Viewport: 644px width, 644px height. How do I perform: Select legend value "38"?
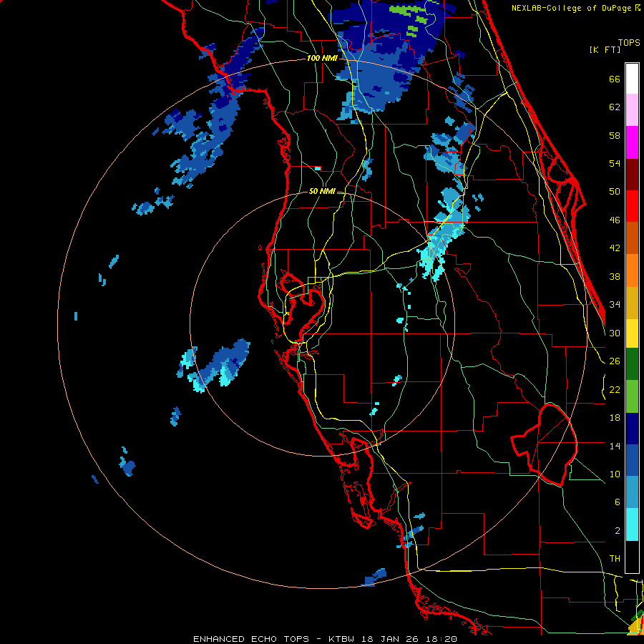(615, 276)
